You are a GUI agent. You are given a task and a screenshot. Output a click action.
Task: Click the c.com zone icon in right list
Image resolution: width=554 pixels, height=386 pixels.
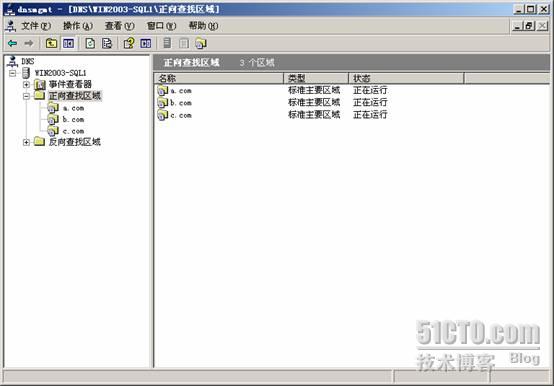[x=163, y=115]
